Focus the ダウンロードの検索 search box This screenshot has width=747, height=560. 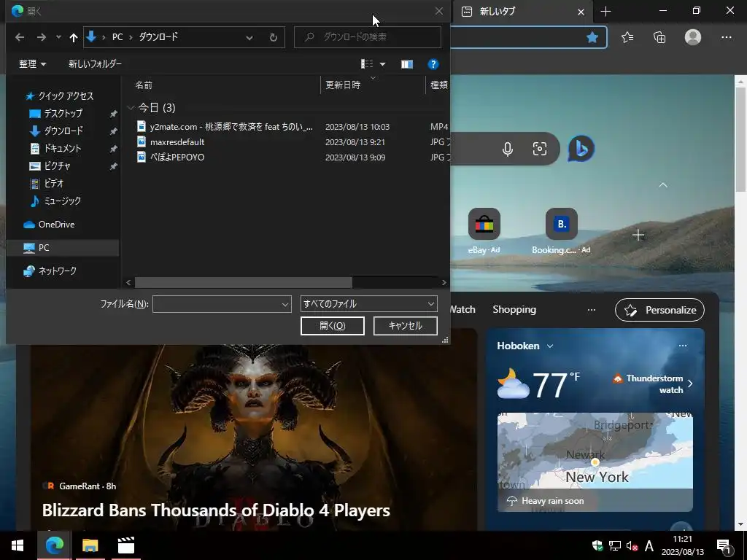pos(368,36)
